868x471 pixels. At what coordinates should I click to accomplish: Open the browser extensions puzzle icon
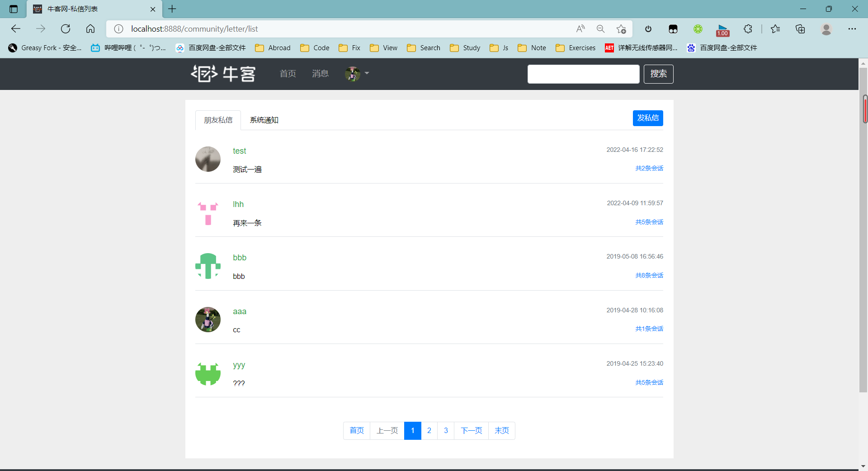coord(748,29)
